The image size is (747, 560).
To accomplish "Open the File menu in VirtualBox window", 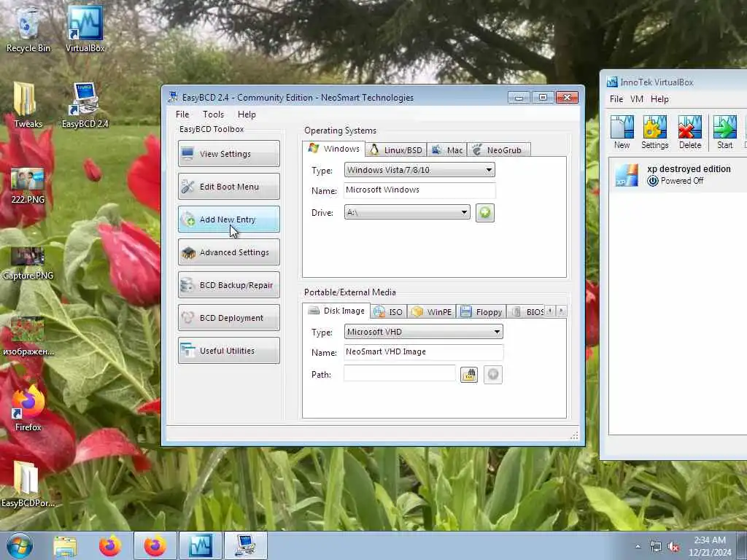I will pyautogui.click(x=616, y=99).
